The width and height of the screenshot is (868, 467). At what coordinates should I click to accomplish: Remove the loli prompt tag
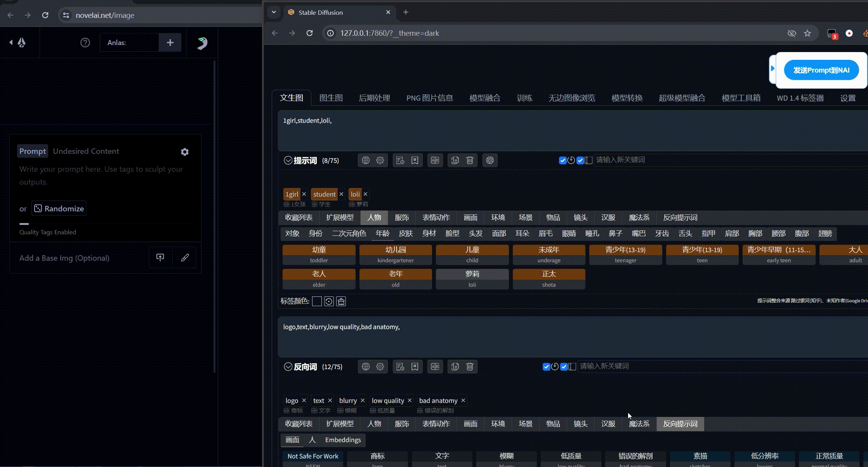[x=365, y=194]
